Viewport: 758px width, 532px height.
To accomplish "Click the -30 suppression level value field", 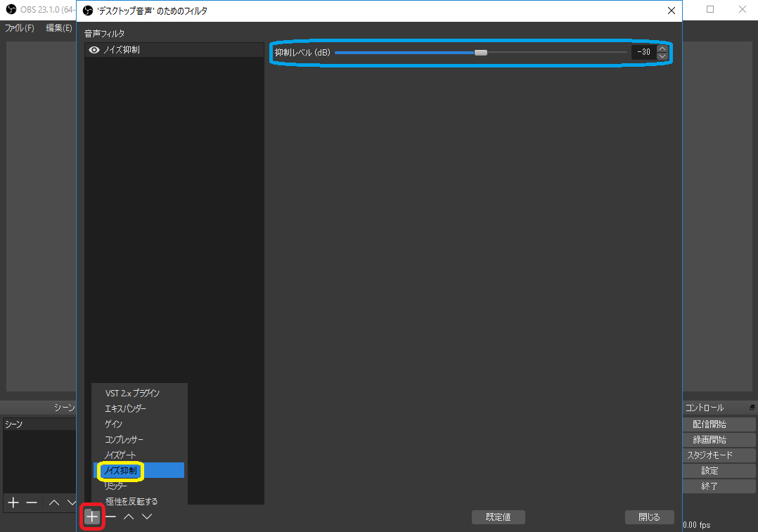I will coord(643,53).
